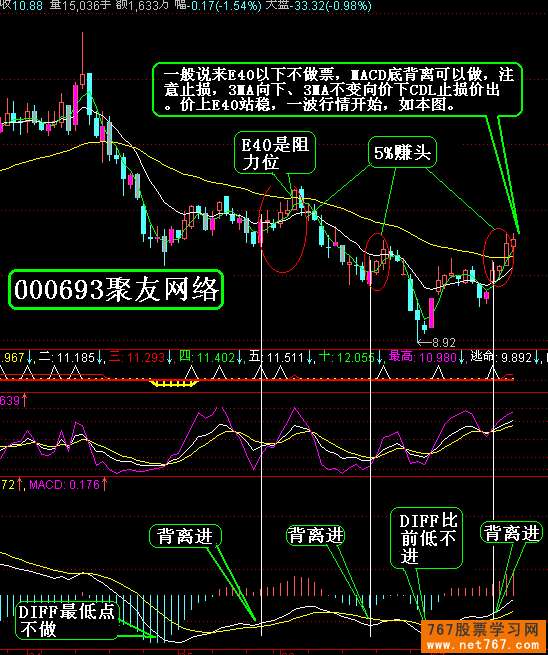Click the yellow bar marker in signal strip
This screenshot has height=655, width=548.
(x=174, y=382)
